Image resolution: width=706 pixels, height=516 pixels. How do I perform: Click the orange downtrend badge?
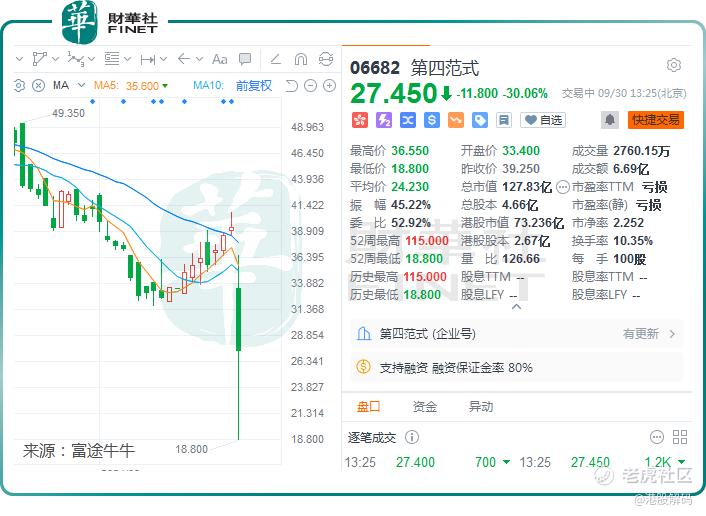pyautogui.click(x=456, y=120)
